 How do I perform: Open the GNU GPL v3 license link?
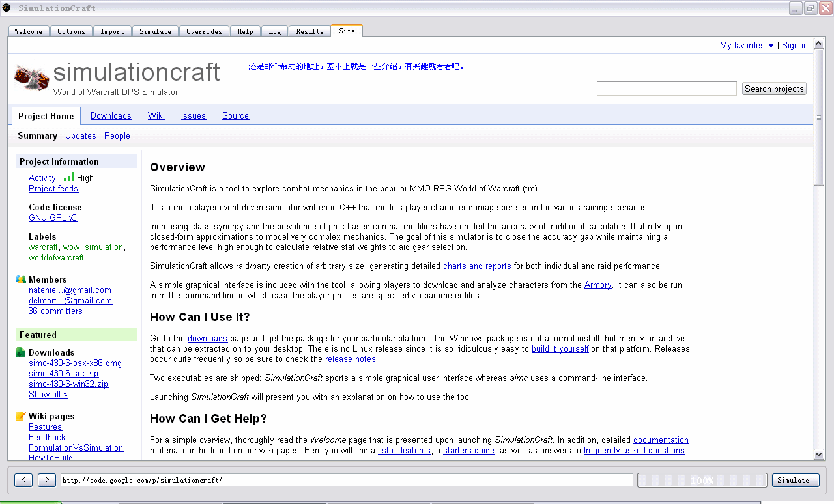click(x=53, y=217)
